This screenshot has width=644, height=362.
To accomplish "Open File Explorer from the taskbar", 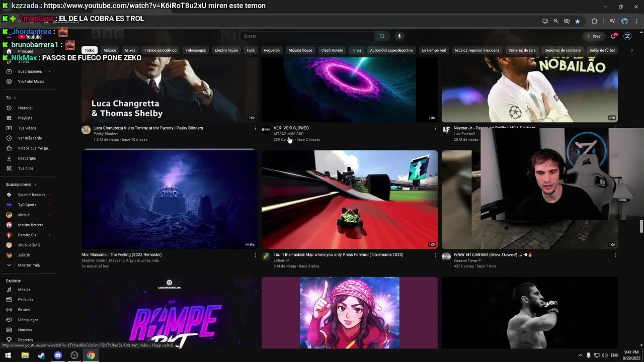I will point(25,355).
